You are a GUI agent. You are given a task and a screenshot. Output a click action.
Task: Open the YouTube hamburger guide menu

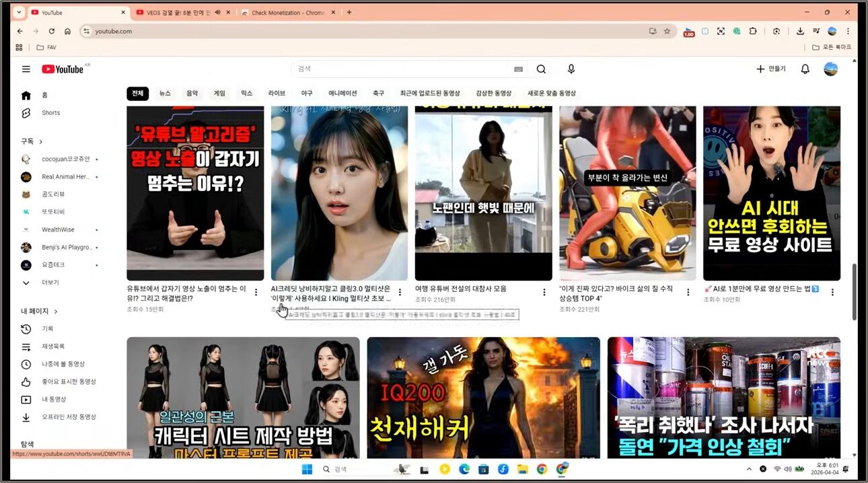point(26,69)
